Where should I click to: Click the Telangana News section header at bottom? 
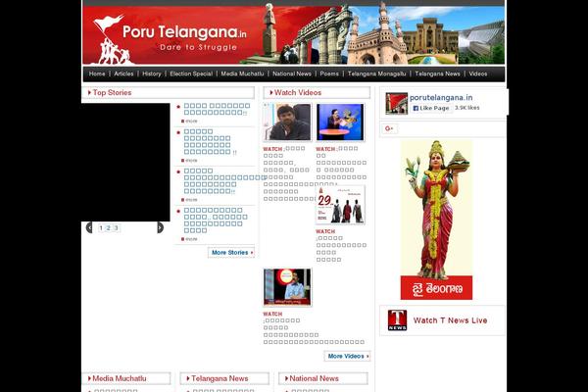click(x=224, y=378)
